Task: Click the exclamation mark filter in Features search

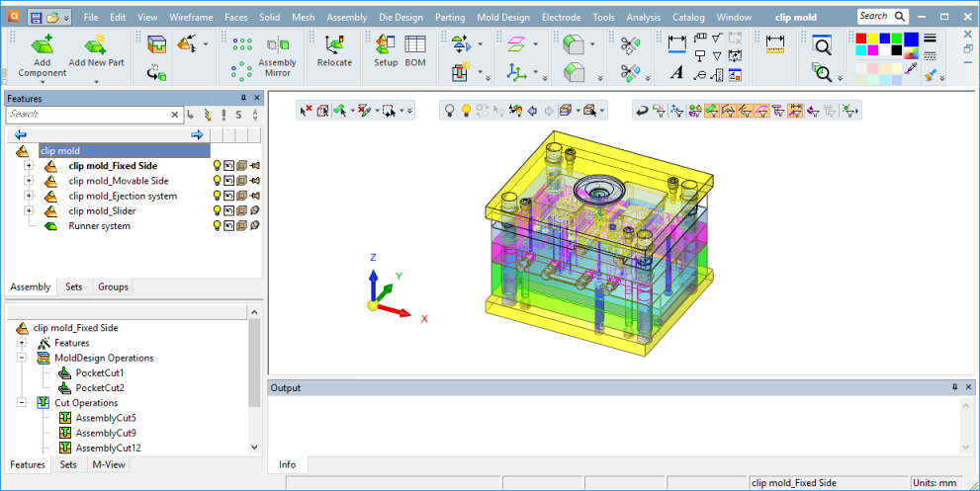Action: (223, 115)
